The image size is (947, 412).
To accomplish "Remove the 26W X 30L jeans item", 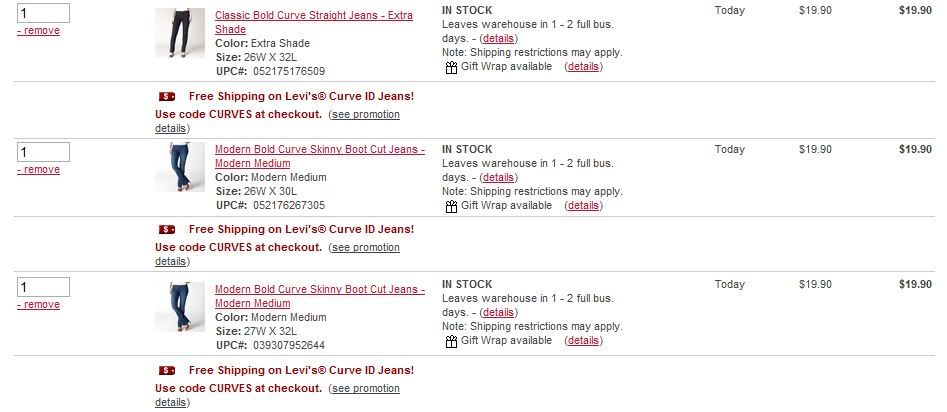I will (x=39, y=170).
